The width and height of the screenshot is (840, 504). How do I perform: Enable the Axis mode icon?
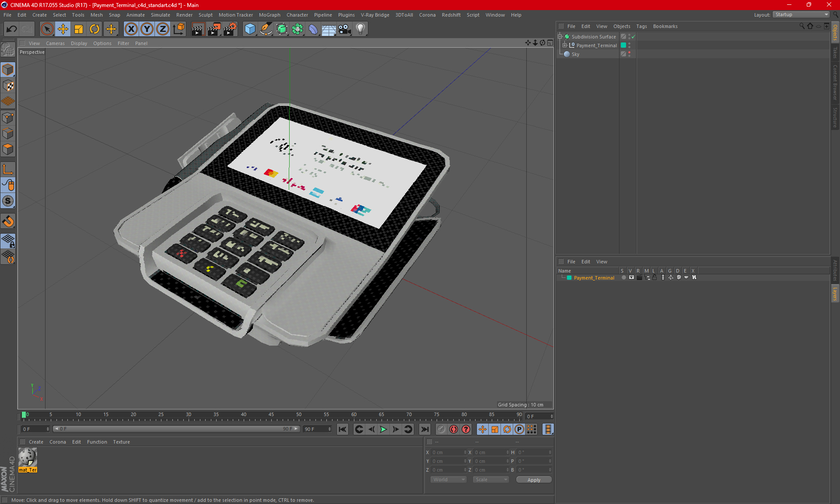click(8, 169)
